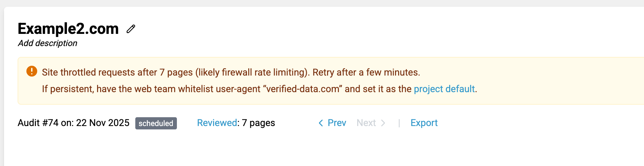Click the disabled Next label

[x=366, y=123]
